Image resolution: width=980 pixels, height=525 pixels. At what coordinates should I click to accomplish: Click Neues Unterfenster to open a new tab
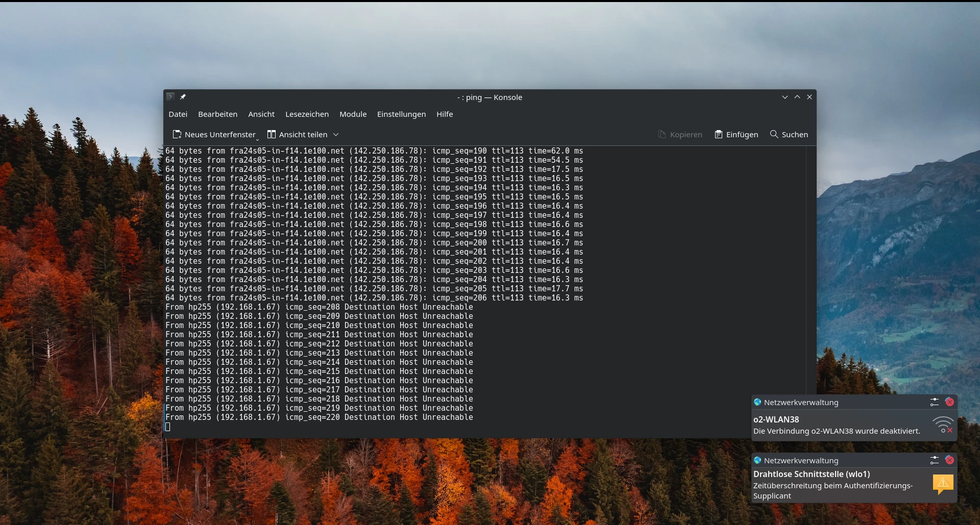(x=214, y=135)
